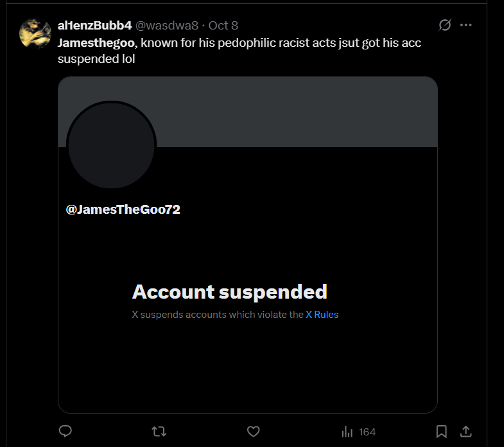Image resolution: width=504 pixels, height=447 pixels.
Task: Click the "Account suspended" heading in image
Action: click(x=229, y=292)
